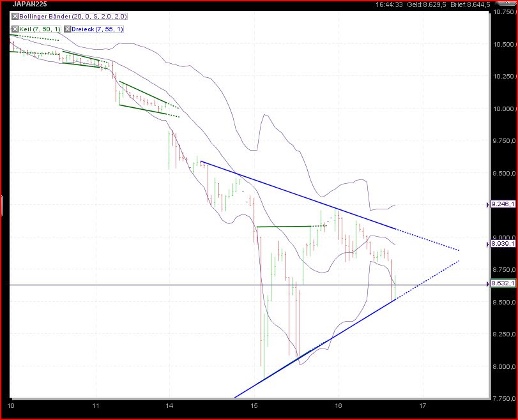The image size is (518, 420).
Task: Select the current price label 8.632,1
Action: (x=503, y=283)
